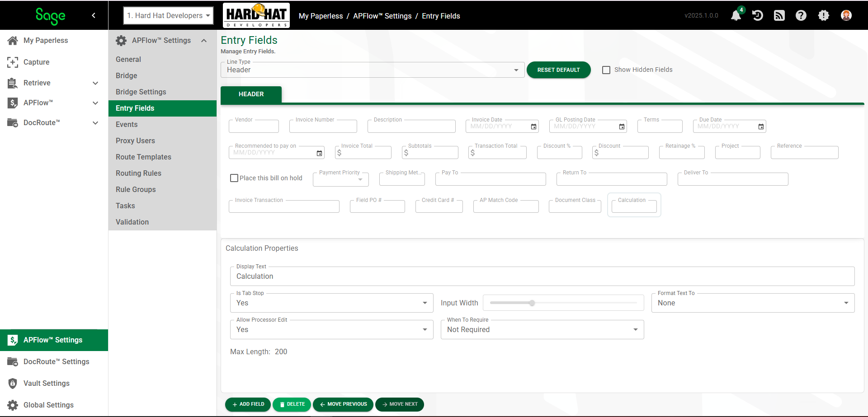The height and width of the screenshot is (417, 868).
Task: Select the Invoice Number field
Action: click(x=323, y=126)
